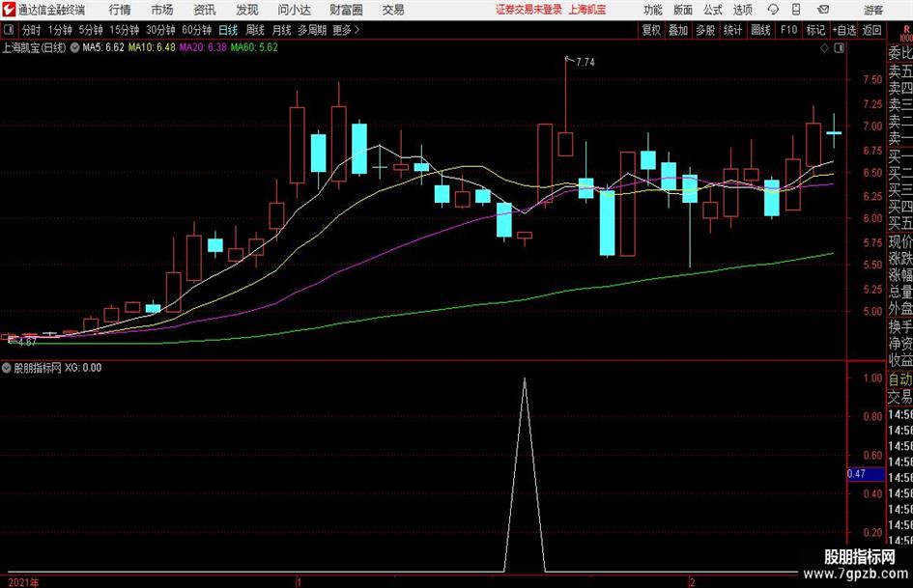The width and height of the screenshot is (913, 588).
Task: Select the 日线 daily period tab
Action: click(228, 30)
